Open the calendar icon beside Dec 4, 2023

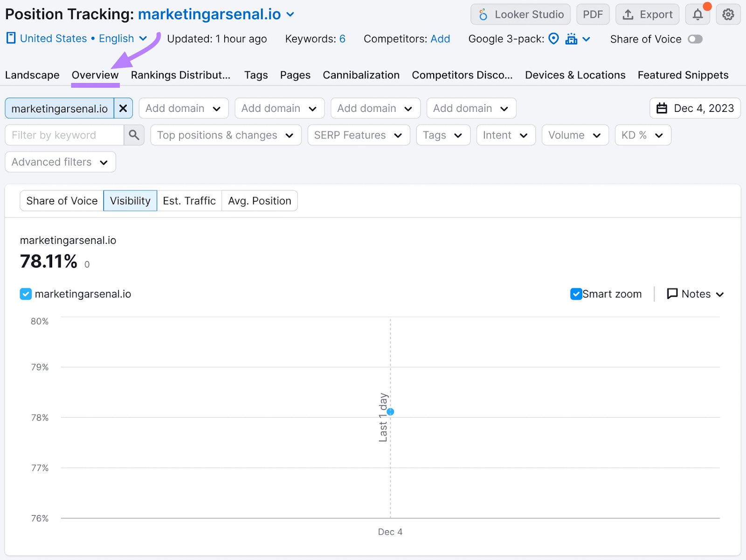point(662,108)
